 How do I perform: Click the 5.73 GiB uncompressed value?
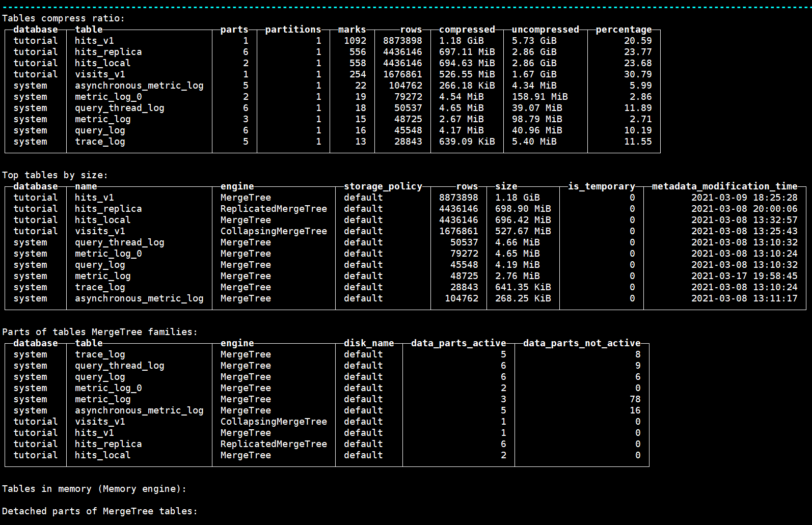point(534,41)
